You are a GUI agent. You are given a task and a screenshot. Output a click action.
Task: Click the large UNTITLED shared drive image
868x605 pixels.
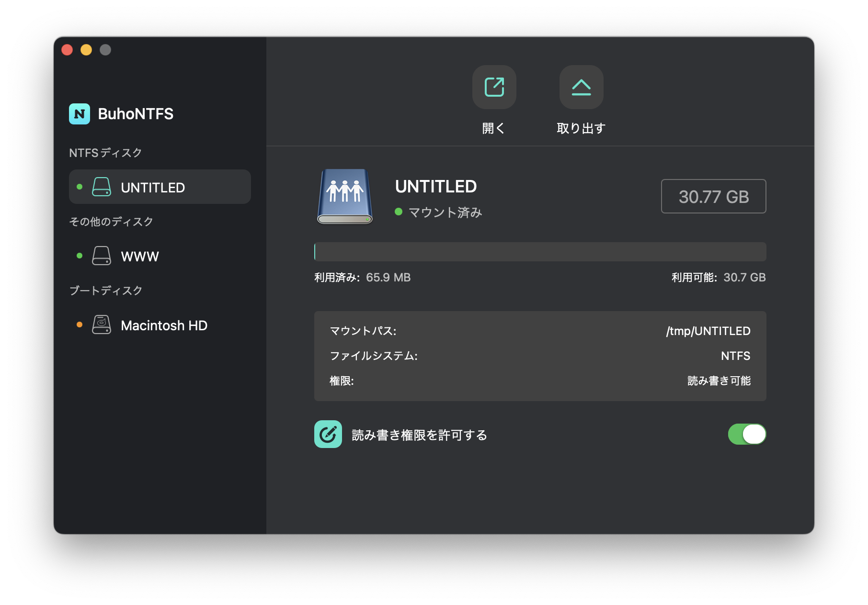345,196
